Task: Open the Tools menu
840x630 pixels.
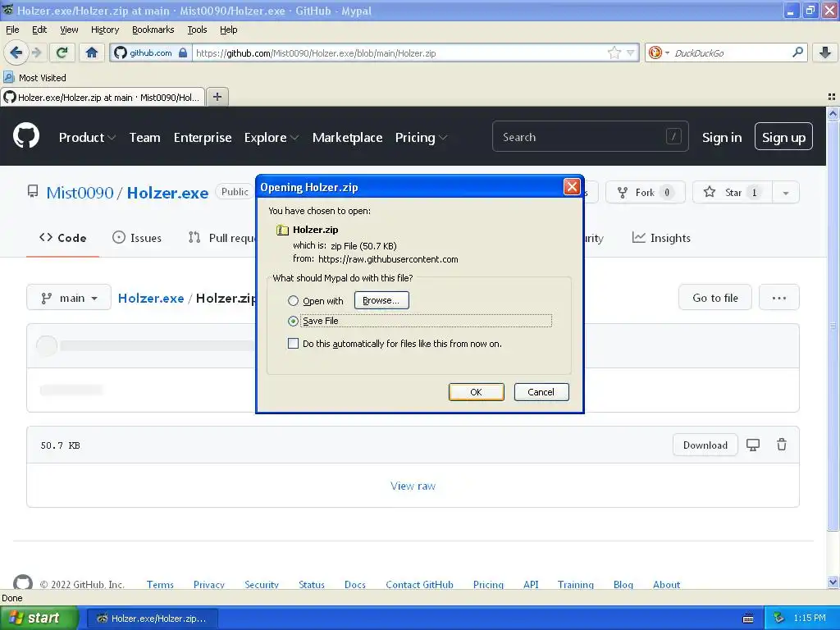Action: [197, 30]
